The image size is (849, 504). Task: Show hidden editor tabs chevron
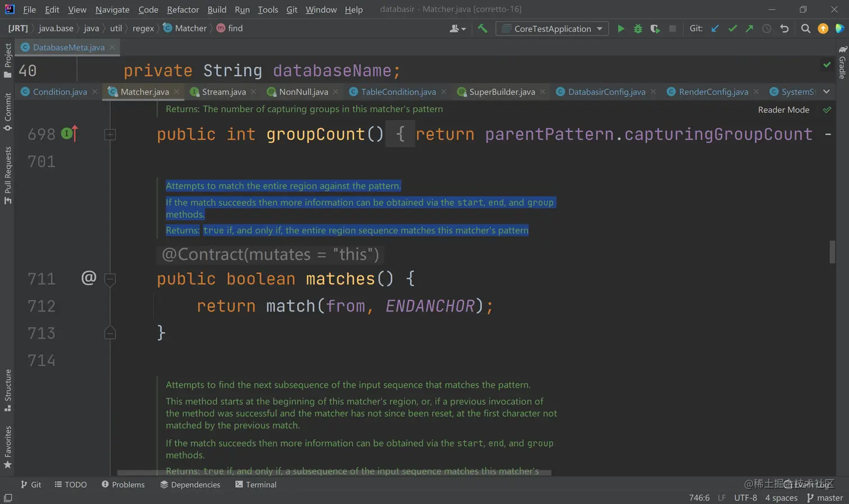(x=827, y=91)
